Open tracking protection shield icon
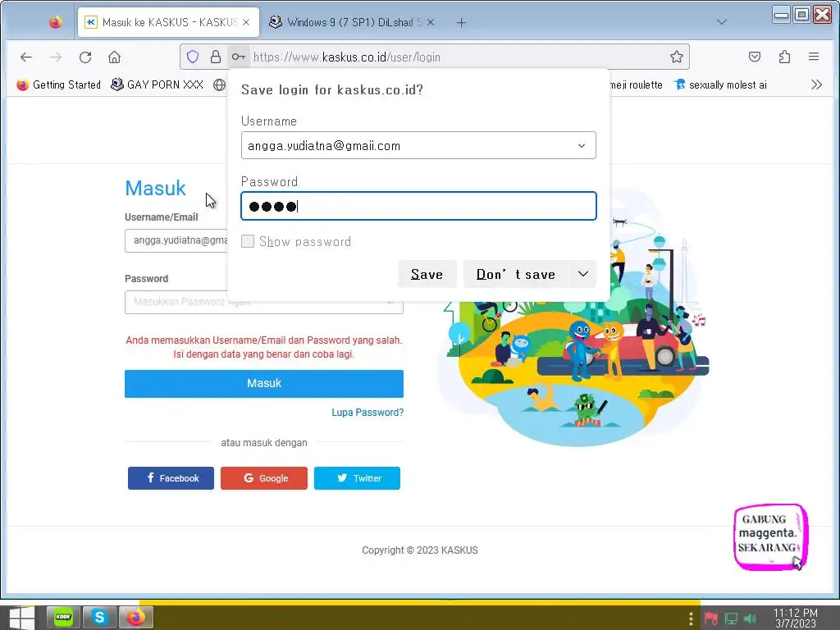The image size is (840, 630). (193, 57)
